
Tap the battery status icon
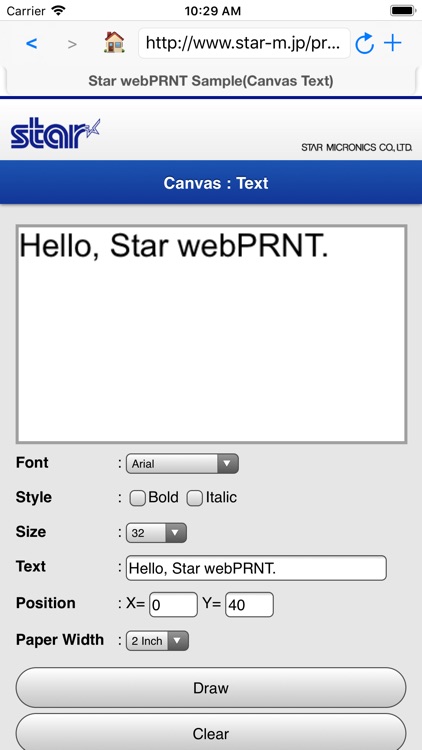click(x=403, y=11)
